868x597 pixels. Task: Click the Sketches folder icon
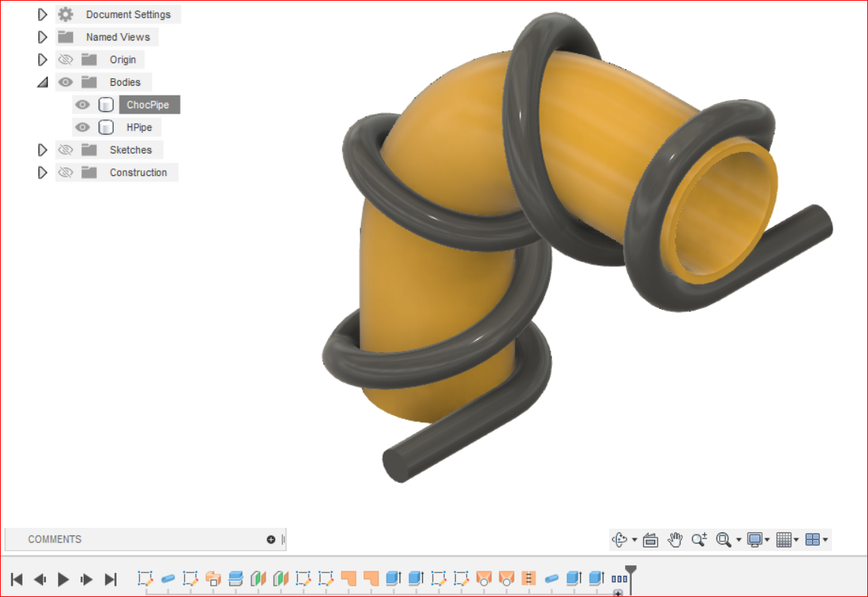click(x=89, y=150)
